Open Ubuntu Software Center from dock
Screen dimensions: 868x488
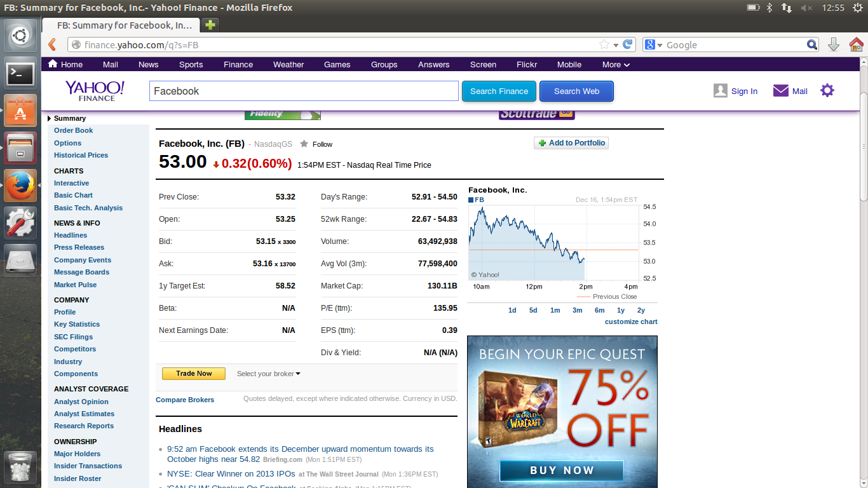point(20,111)
